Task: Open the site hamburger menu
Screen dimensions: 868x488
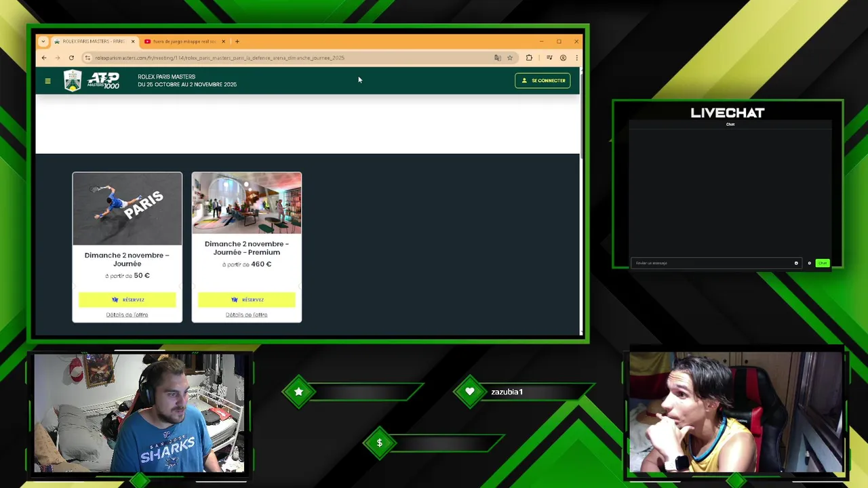Action: [47, 81]
